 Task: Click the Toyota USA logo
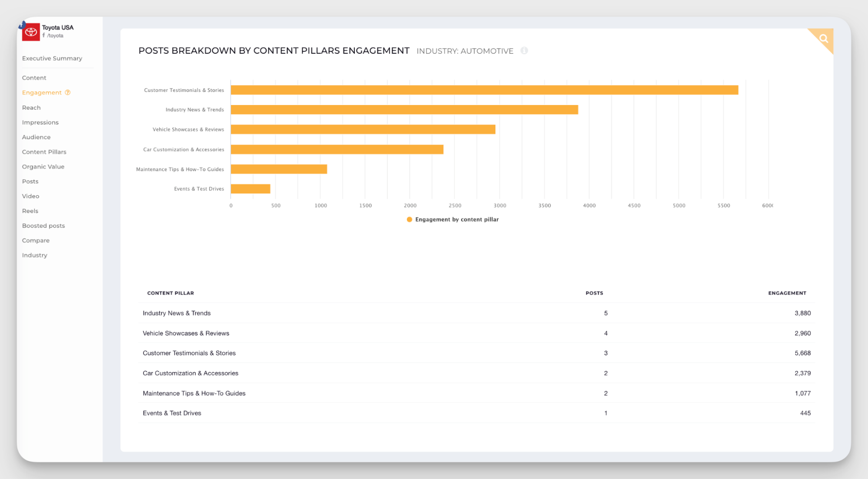31,32
